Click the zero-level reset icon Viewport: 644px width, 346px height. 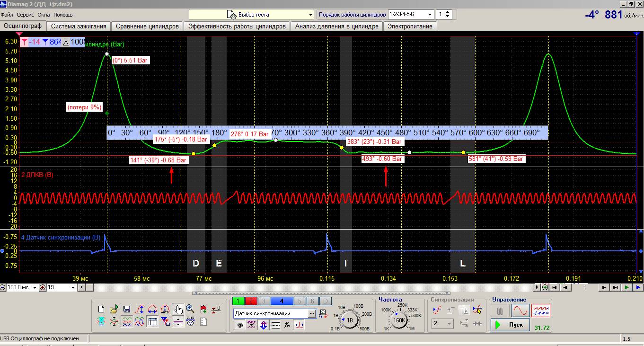coord(216,310)
